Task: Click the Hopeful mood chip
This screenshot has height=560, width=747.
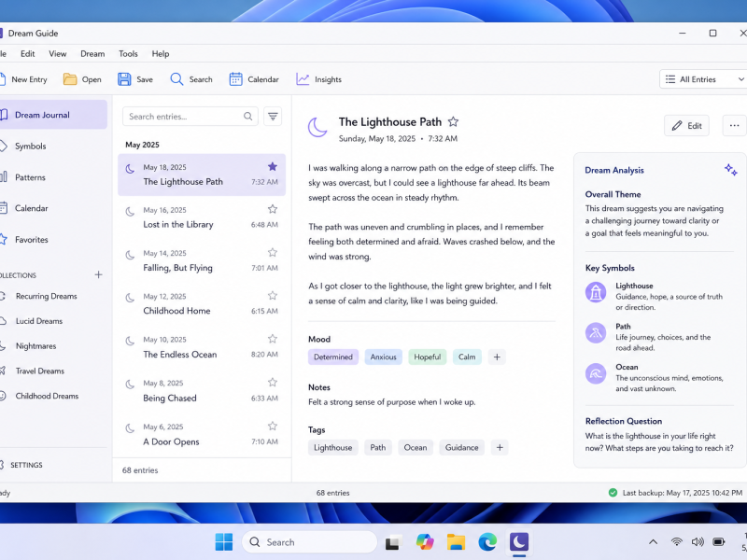Action: click(428, 357)
